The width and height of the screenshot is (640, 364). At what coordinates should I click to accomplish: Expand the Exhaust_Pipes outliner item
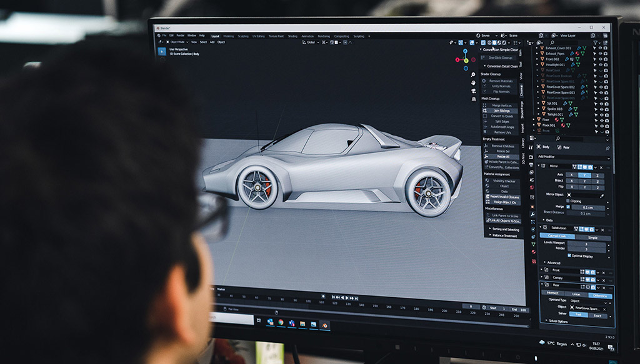[537, 54]
